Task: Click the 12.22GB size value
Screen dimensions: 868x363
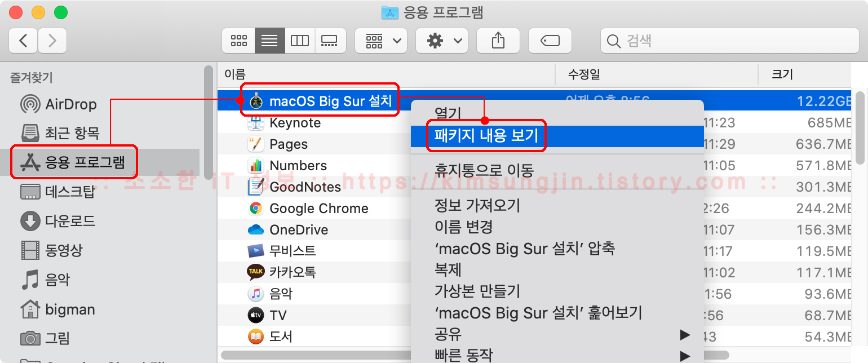Action: (x=823, y=101)
